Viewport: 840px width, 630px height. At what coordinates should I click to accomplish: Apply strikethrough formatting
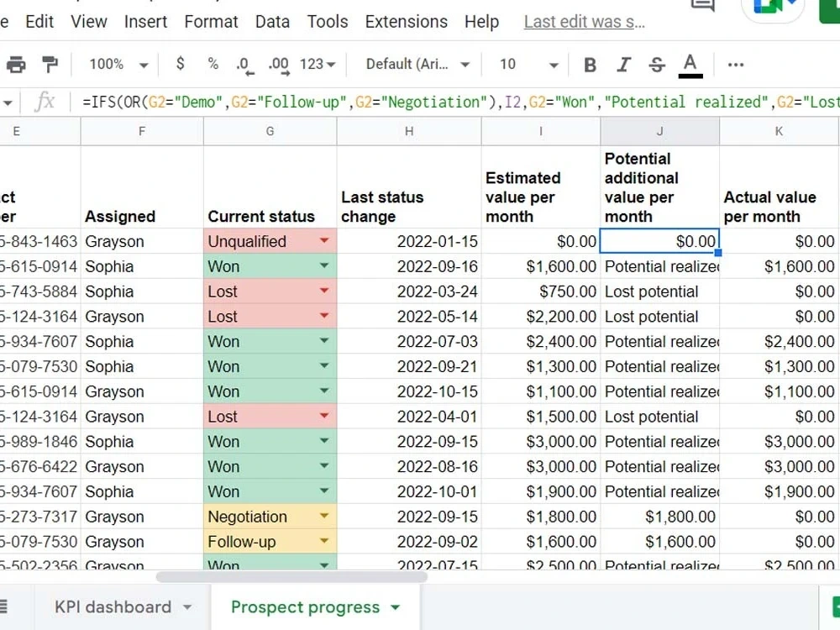tap(657, 64)
